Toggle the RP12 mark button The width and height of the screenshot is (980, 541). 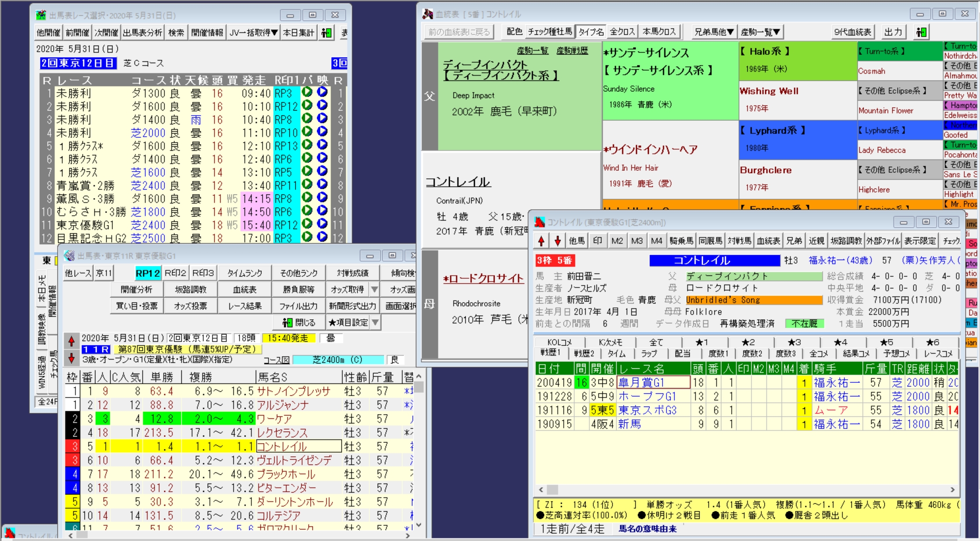click(147, 273)
